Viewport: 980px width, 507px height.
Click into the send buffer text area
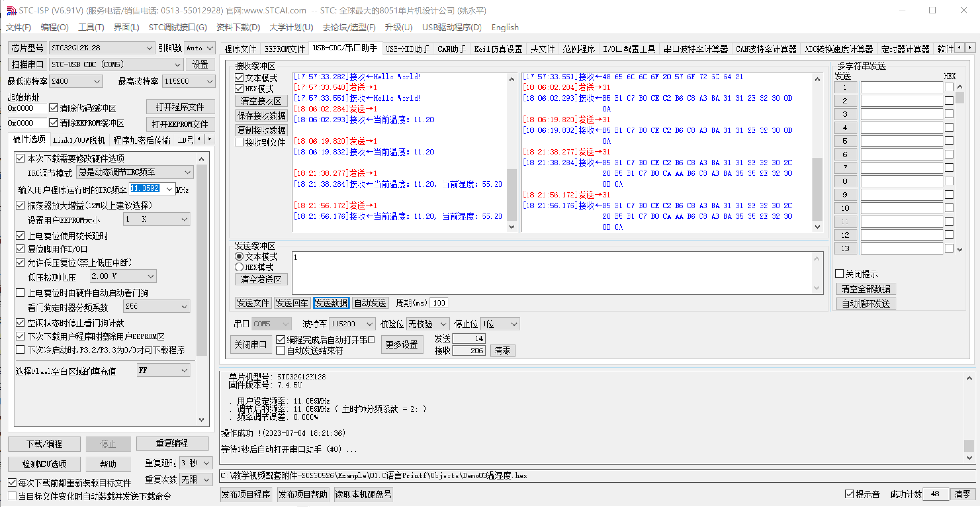[x=552, y=273]
